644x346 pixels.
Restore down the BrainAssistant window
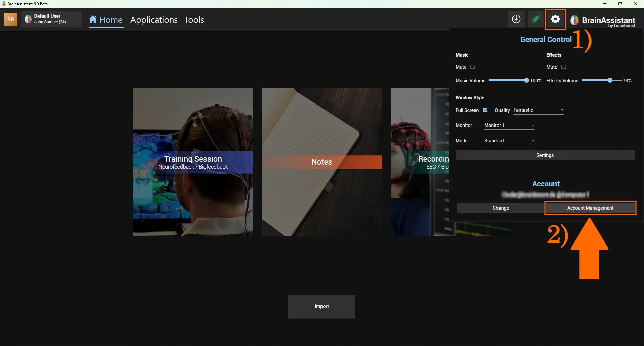[x=620, y=4]
